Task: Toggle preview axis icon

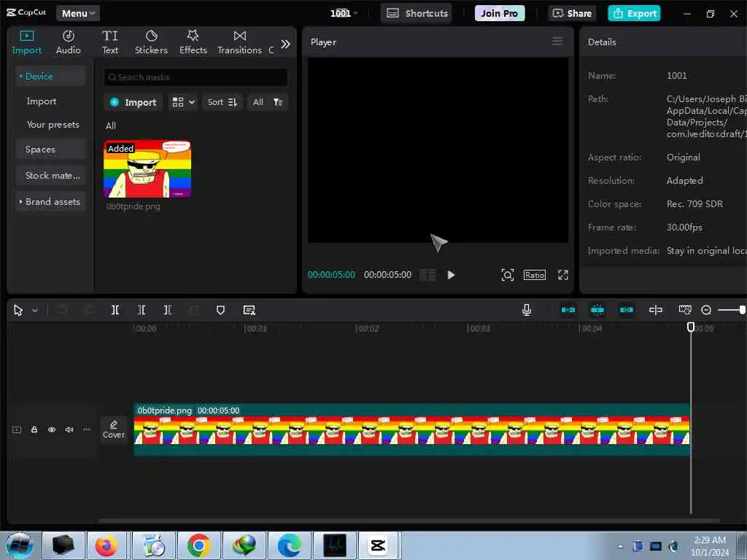Action: [656, 310]
